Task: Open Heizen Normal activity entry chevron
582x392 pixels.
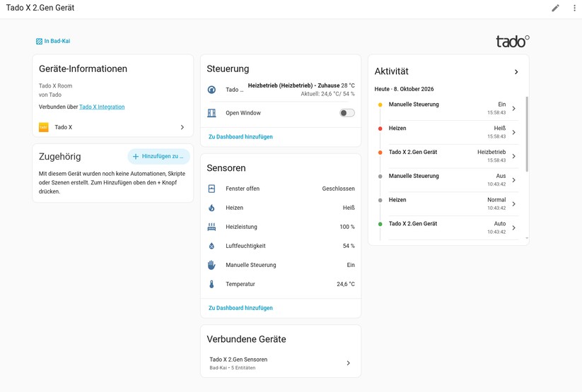Action: click(x=513, y=203)
